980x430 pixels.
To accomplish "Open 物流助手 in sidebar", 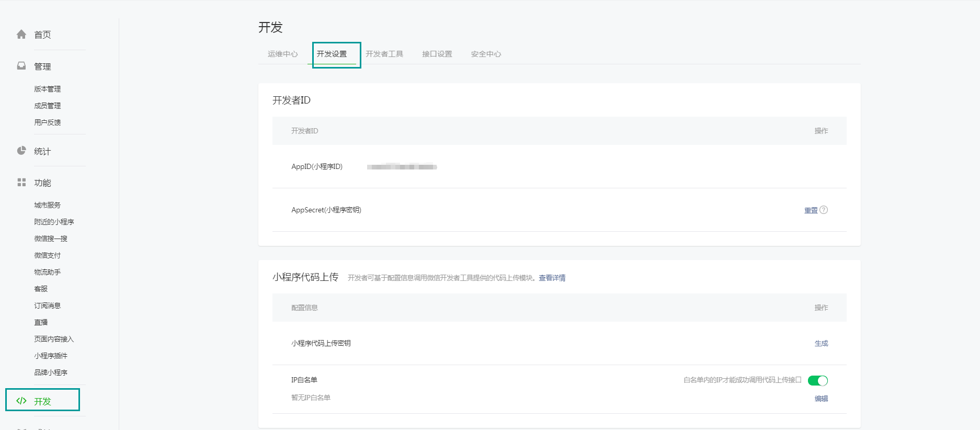I will pos(48,272).
